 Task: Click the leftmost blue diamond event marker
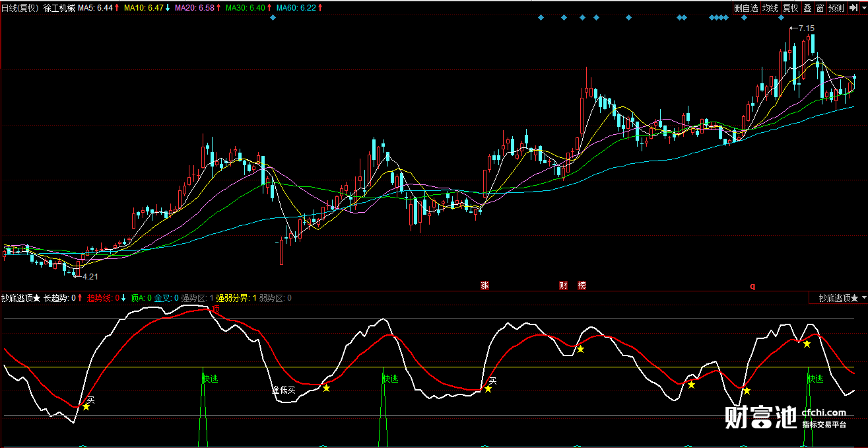point(273,18)
